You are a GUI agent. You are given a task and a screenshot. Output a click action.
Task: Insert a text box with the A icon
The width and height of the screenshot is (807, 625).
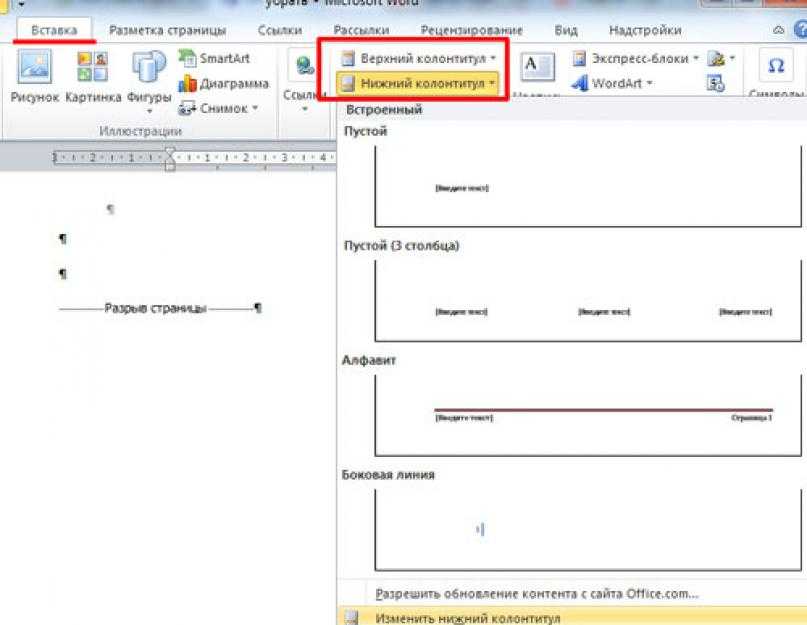[537, 66]
